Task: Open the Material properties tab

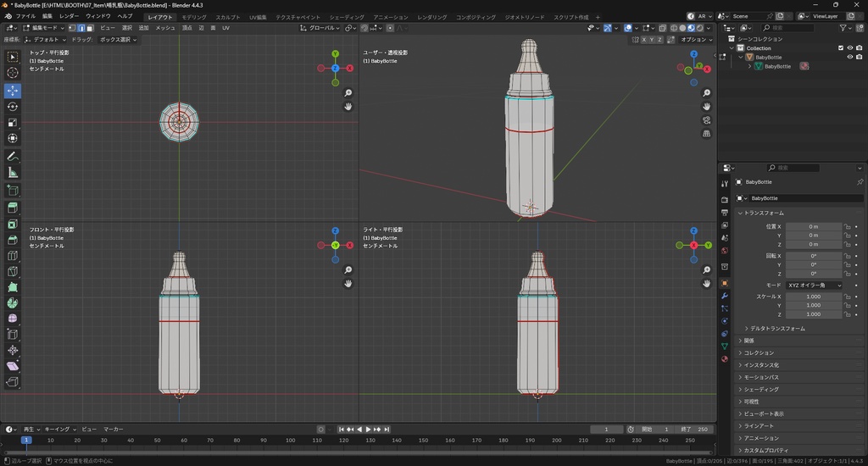Action: tap(724, 359)
